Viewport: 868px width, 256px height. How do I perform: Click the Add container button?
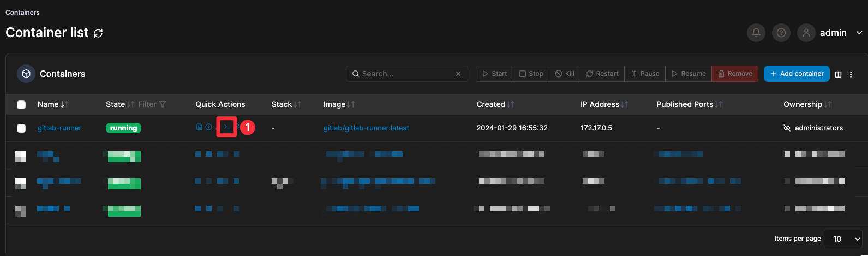click(797, 74)
